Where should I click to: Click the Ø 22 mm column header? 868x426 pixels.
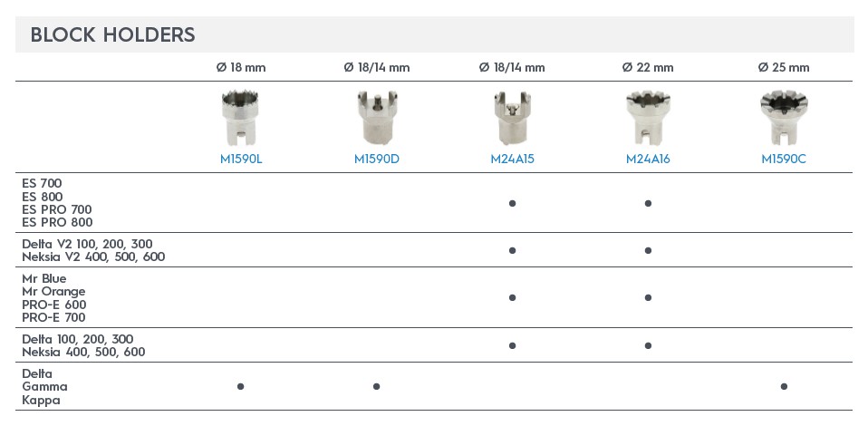[x=648, y=68]
